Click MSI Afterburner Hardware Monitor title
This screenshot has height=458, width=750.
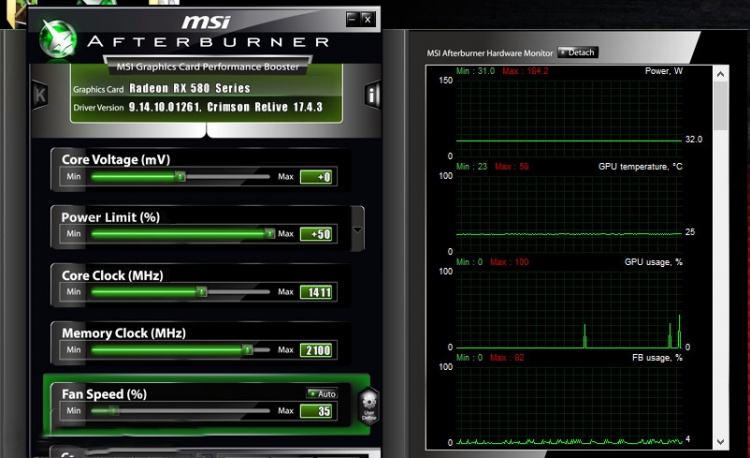tap(489, 53)
